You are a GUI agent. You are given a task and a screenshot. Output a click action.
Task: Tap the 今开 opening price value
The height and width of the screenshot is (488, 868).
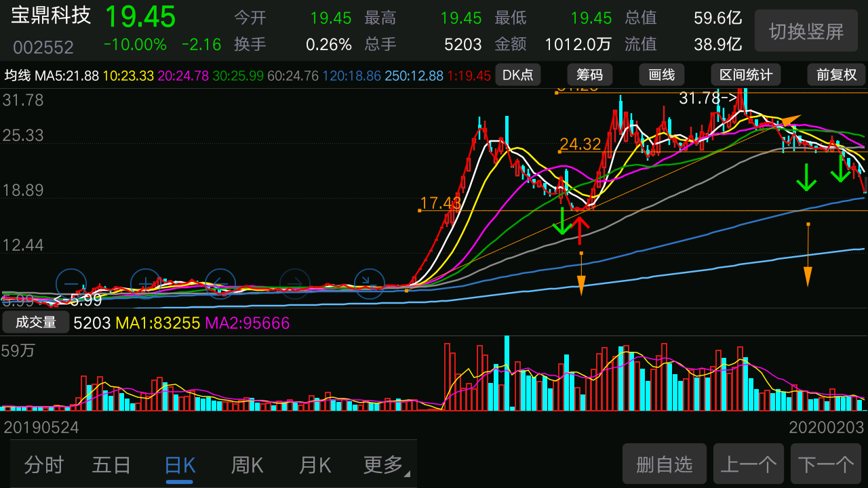pyautogui.click(x=331, y=18)
